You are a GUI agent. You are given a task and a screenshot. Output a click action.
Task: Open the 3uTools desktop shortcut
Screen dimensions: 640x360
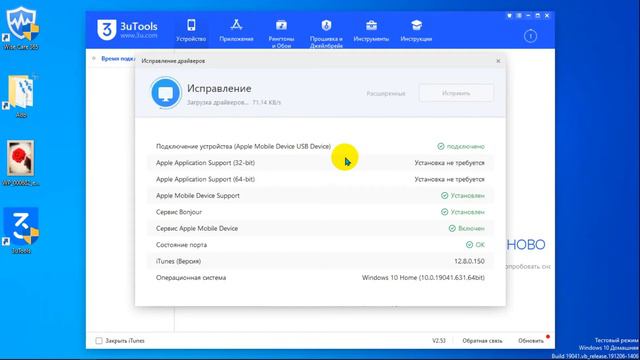21,231
